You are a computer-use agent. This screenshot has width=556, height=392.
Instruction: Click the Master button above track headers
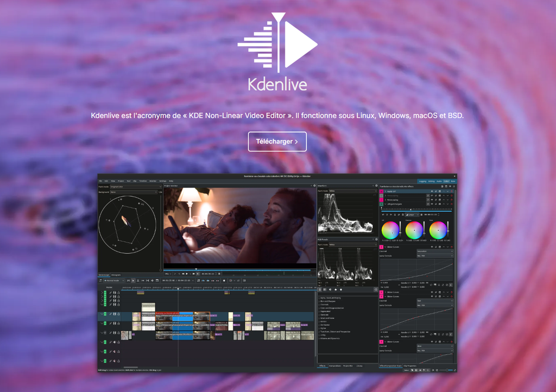(x=109, y=287)
